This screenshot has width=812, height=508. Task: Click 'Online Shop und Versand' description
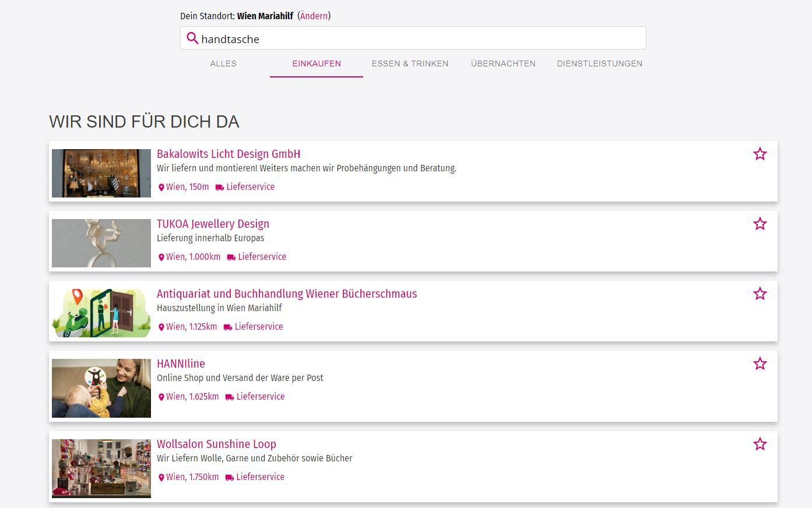(x=240, y=378)
